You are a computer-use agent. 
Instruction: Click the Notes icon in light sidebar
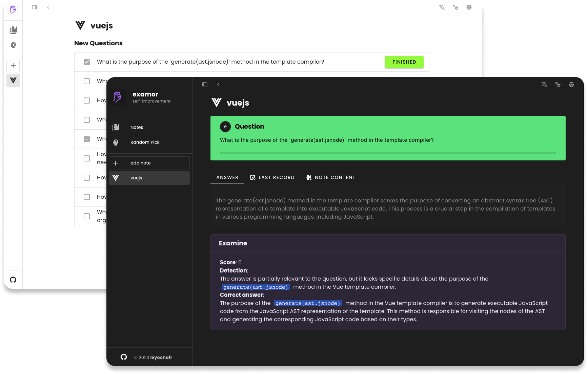point(13,30)
